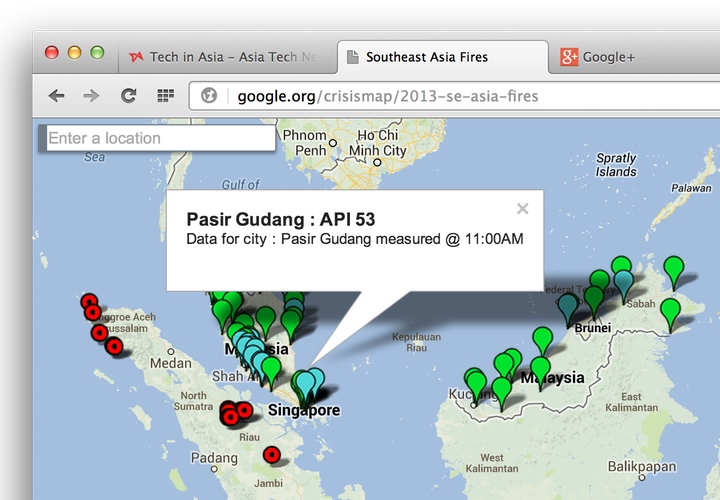Image resolution: width=720 pixels, height=500 pixels.
Task: Click the green marker at Kuching
Action: (x=476, y=383)
